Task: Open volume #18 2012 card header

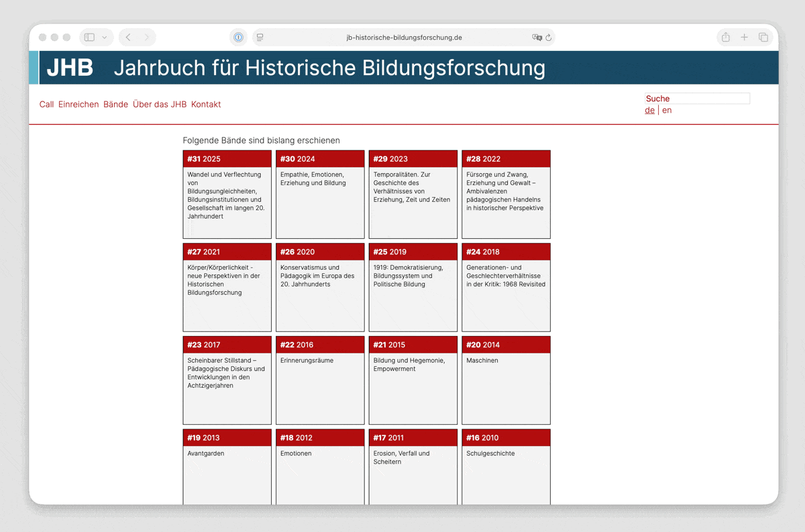Action: click(x=320, y=438)
